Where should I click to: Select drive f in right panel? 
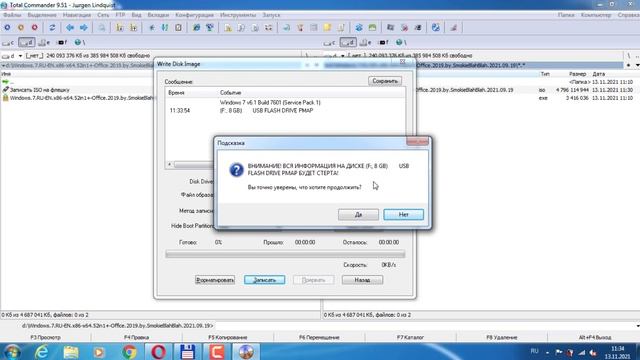(x=384, y=42)
